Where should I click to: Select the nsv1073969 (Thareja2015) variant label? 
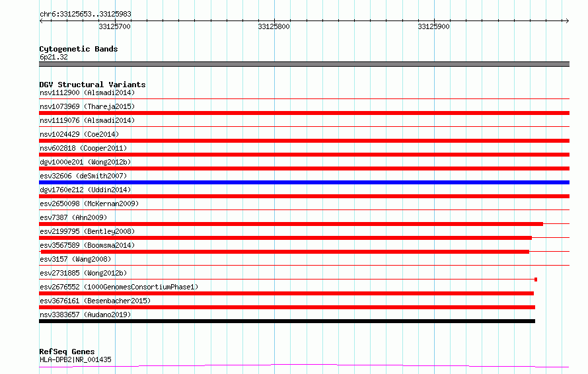(87, 106)
